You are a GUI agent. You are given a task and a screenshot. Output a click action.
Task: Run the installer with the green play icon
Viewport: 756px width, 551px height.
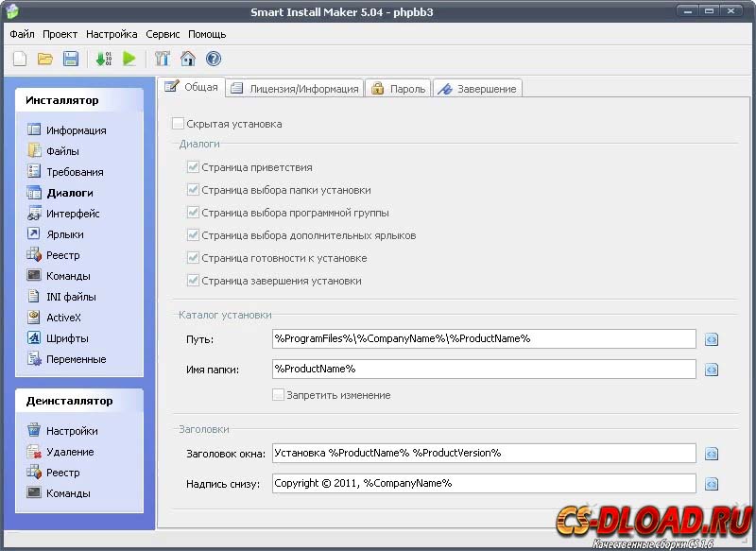(x=129, y=59)
